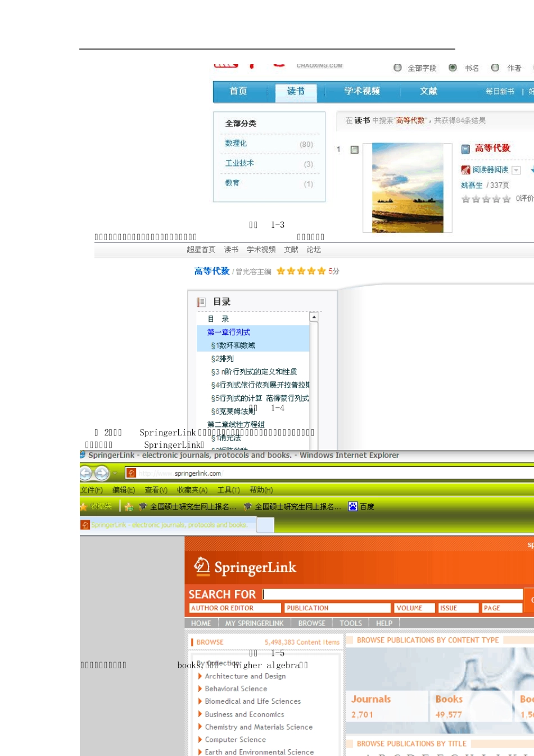The image size is (534, 756).
Task: Click the IE forward button
Action: point(102,473)
